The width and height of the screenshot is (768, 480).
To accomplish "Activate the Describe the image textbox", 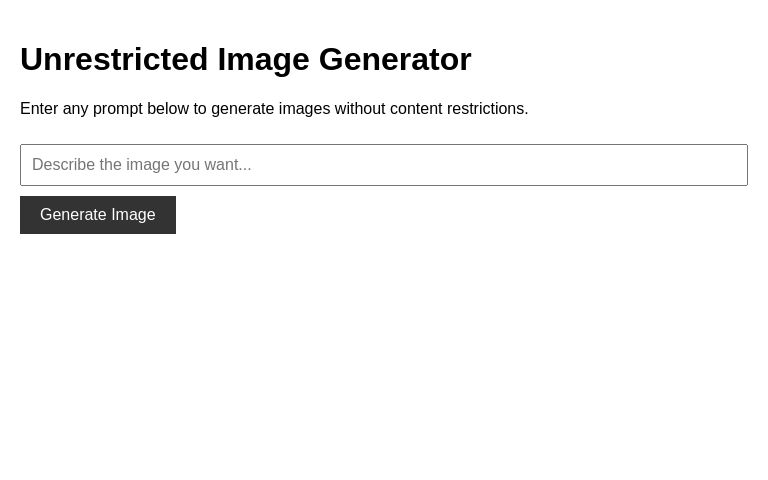I will click(x=384, y=165).
